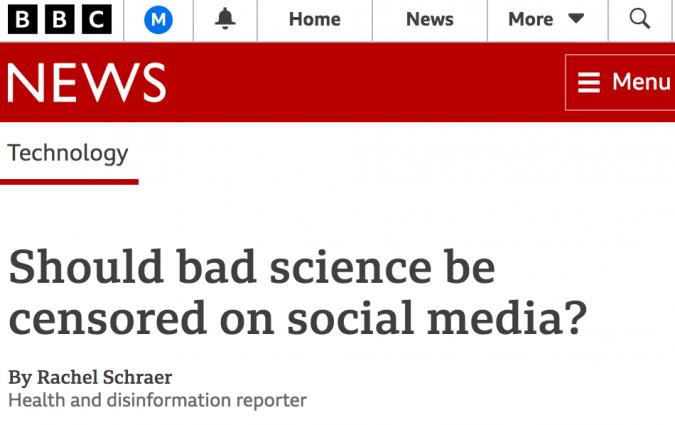675x425 pixels.
Task: Open the blue M account icon
Action: click(158, 19)
